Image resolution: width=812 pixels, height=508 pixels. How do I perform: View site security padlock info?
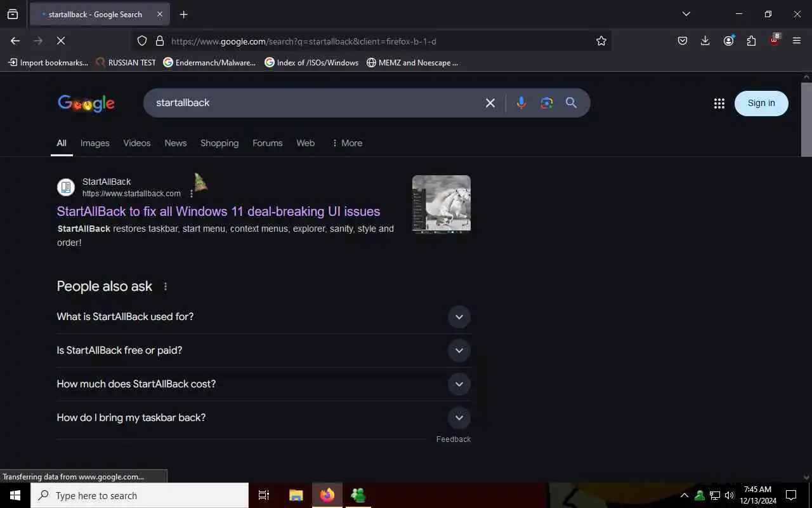[x=160, y=41]
